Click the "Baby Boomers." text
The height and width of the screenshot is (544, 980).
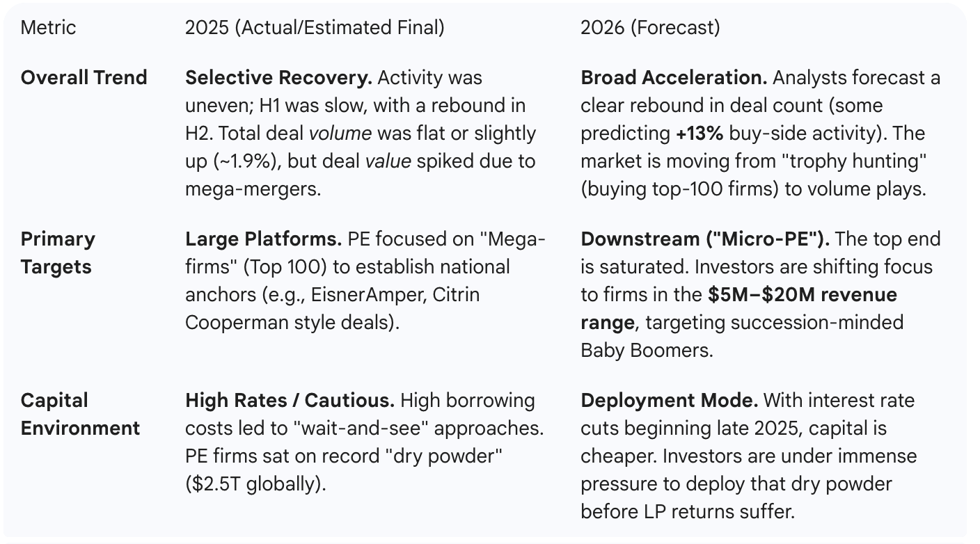(647, 350)
